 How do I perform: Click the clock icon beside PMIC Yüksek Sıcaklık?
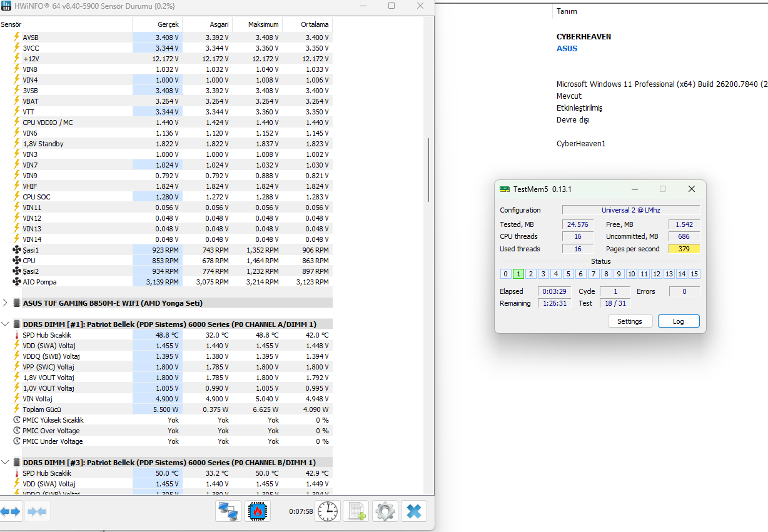17,420
